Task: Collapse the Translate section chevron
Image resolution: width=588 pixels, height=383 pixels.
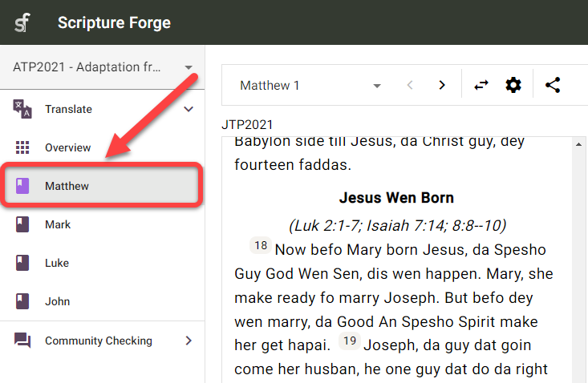Action: click(189, 109)
